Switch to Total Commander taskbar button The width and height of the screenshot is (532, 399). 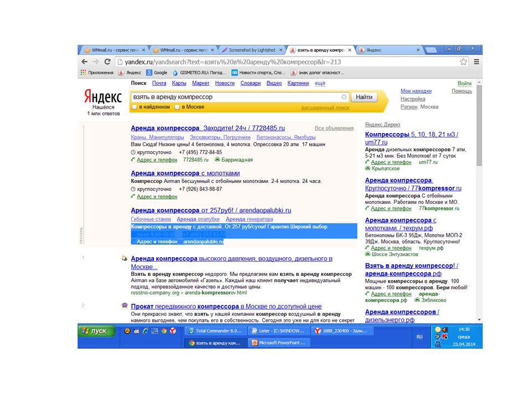pos(216,331)
